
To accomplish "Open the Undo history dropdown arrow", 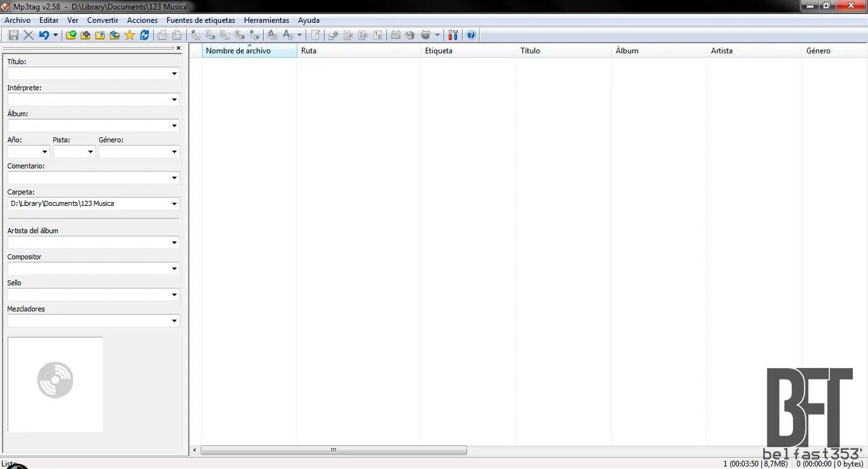I will [55, 35].
